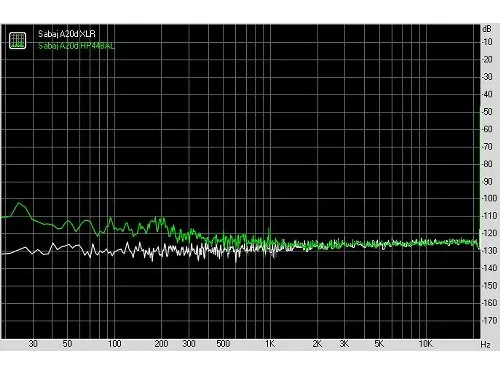Click the '10K' frequency axis label
This screenshot has width=500, height=375.
426,344
